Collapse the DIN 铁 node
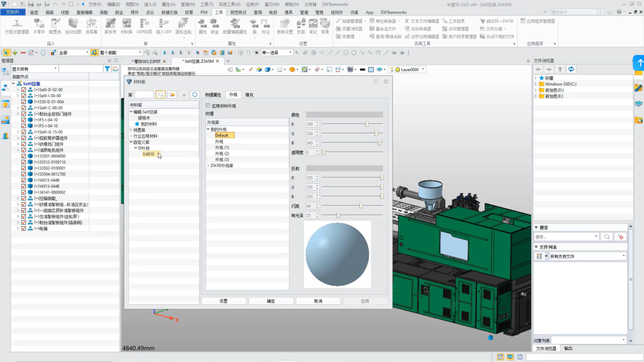The image size is (644, 362). click(x=136, y=148)
